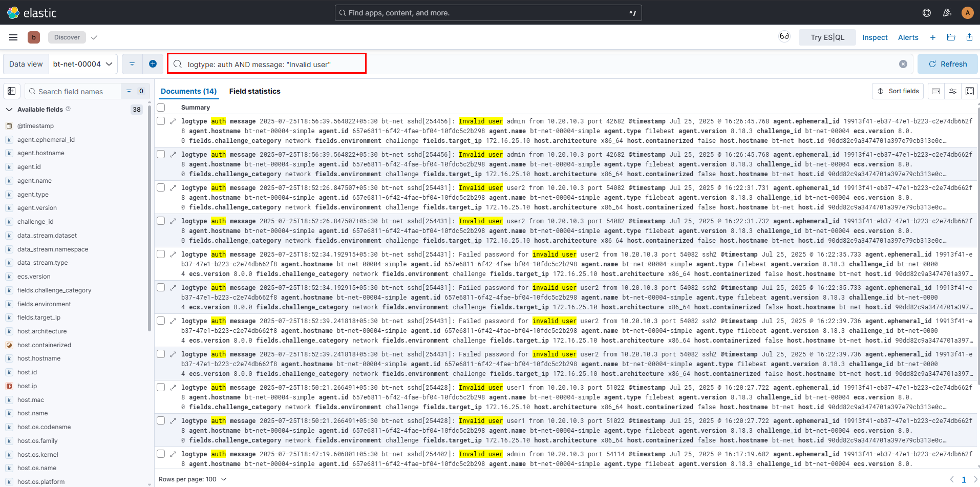The width and height of the screenshot is (980, 487).
Task: Open the Sort fields menu
Action: (x=898, y=91)
